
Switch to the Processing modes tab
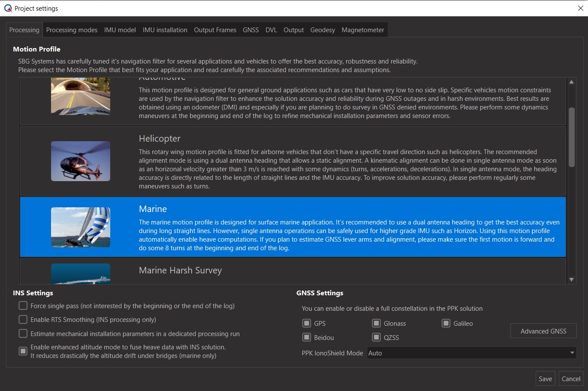pyautogui.click(x=72, y=30)
